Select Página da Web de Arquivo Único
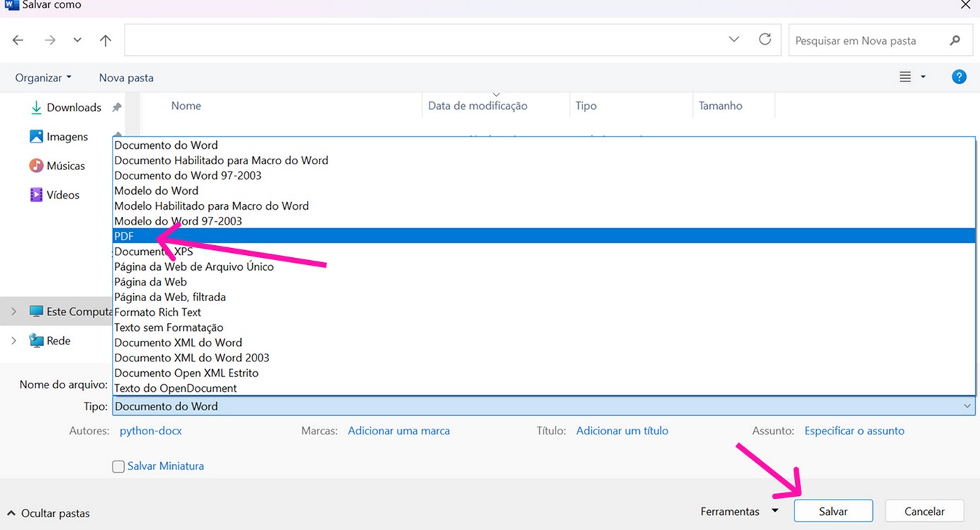This screenshot has width=980, height=530. [543, 266]
